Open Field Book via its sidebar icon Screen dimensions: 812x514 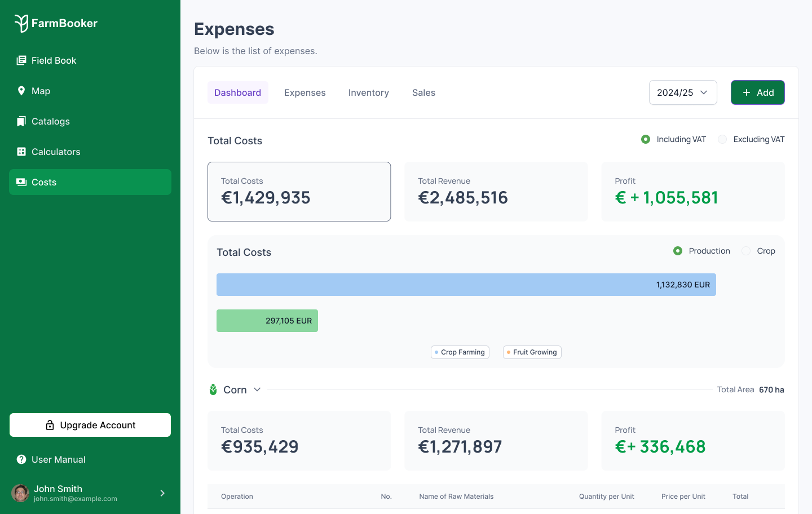(21, 60)
